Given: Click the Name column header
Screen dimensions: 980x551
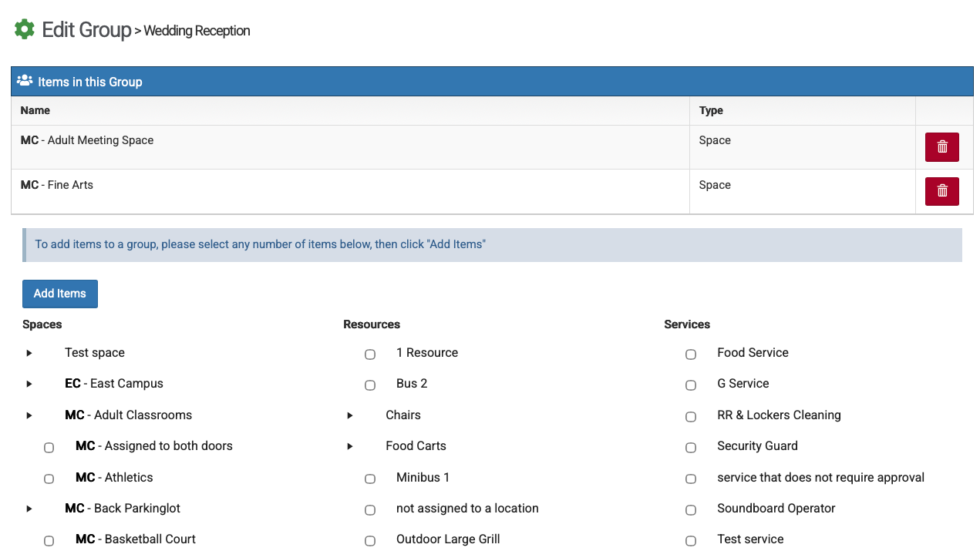Looking at the screenshot, I should click(35, 110).
